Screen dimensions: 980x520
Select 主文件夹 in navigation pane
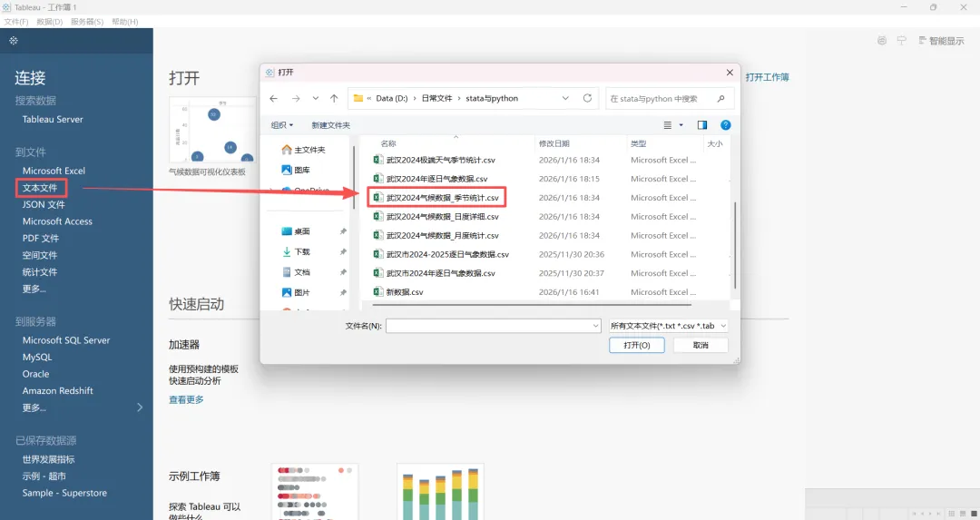pyautogui.click(x=303, y=150)
